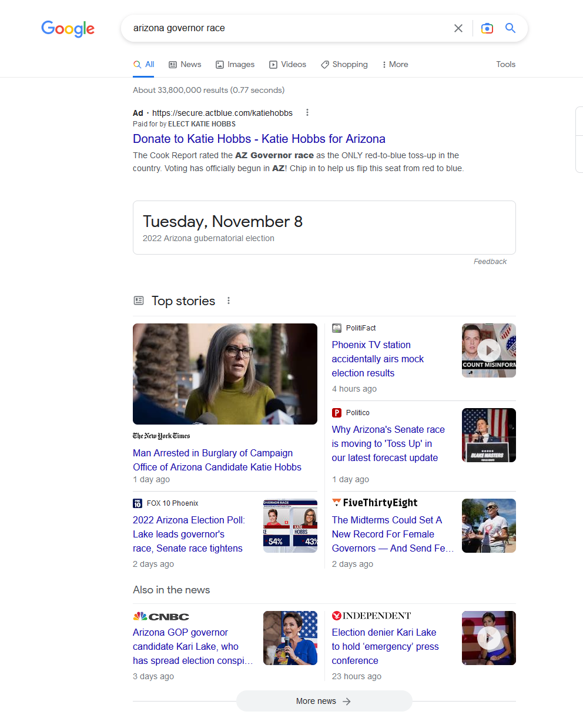Open the Videos tab
The width and height of the screenshot is (583, 728).
pos(287,65)
